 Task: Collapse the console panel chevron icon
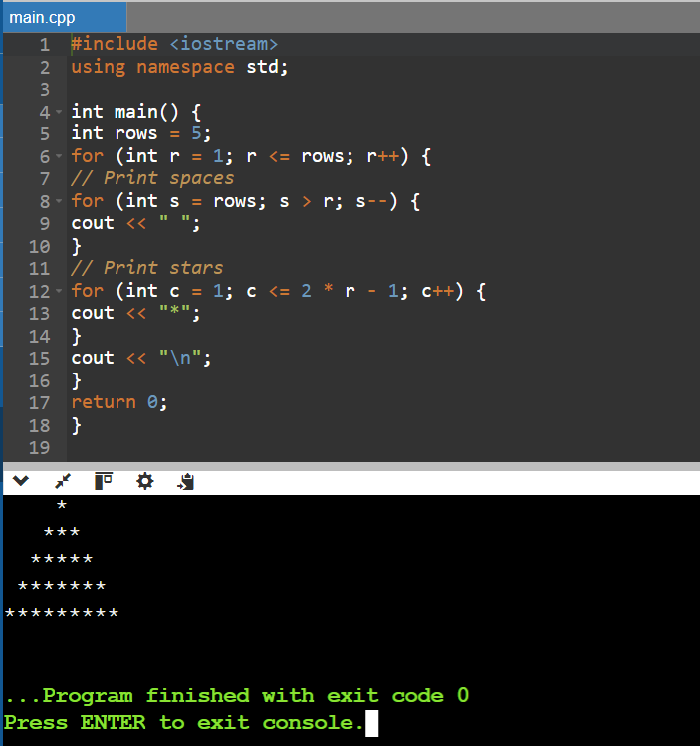pos(21,481)
